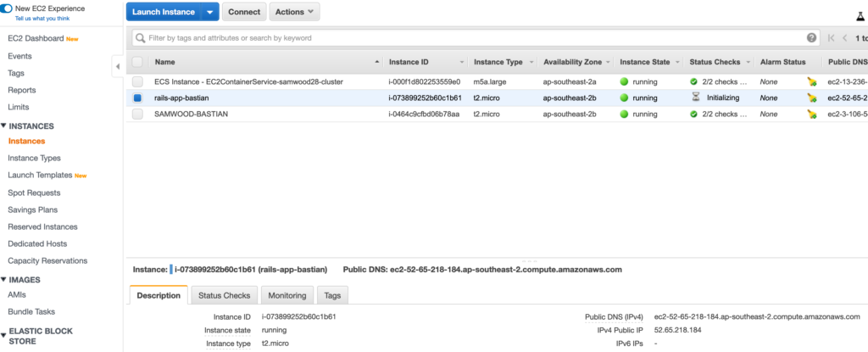
Task: Open Reports in the sidebar
Action: (x=21, y=90)
